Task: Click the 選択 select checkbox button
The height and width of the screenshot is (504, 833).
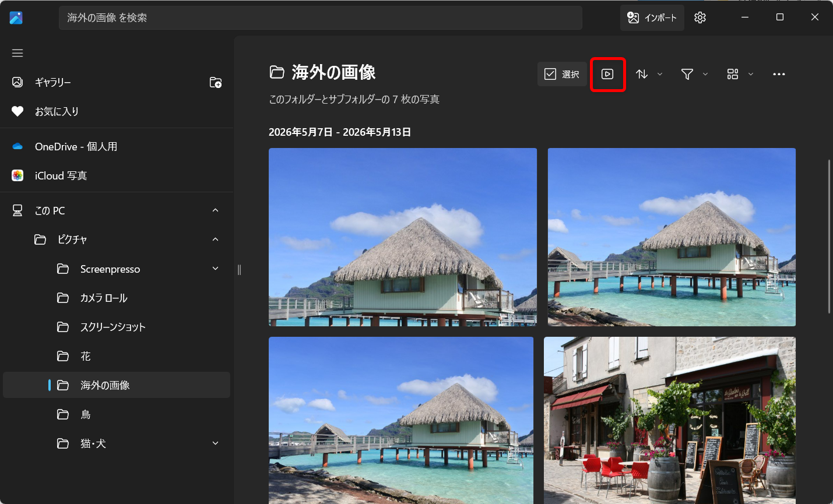Action: 562,74
